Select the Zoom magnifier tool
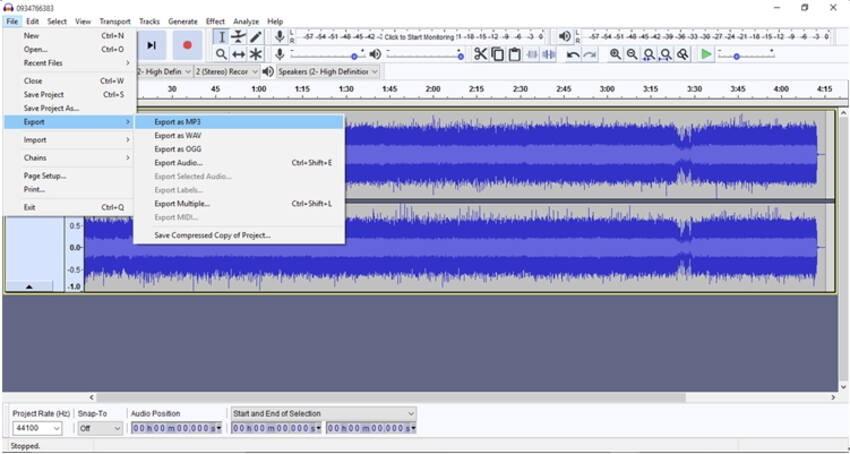Image resolution: width=850 pixels, height=454 pixels. (x=222, y=54)
